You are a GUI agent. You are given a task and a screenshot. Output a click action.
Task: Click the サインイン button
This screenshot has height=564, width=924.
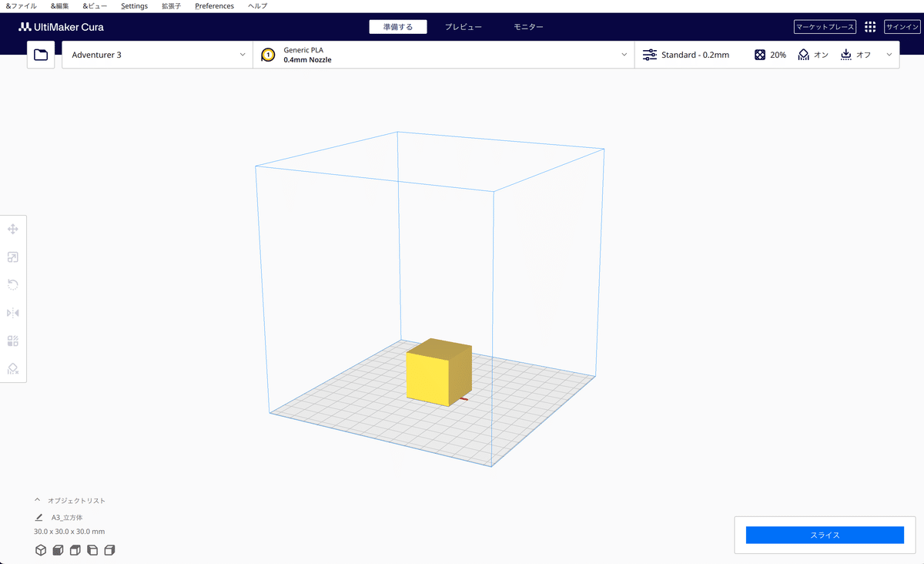(x=902, y=27)
